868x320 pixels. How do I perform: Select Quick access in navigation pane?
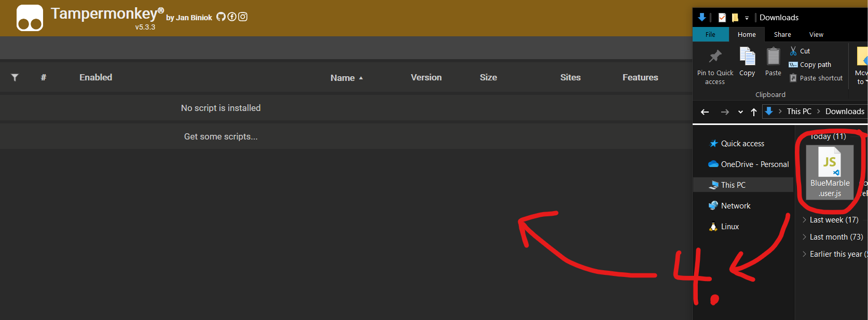pos(742,144)
